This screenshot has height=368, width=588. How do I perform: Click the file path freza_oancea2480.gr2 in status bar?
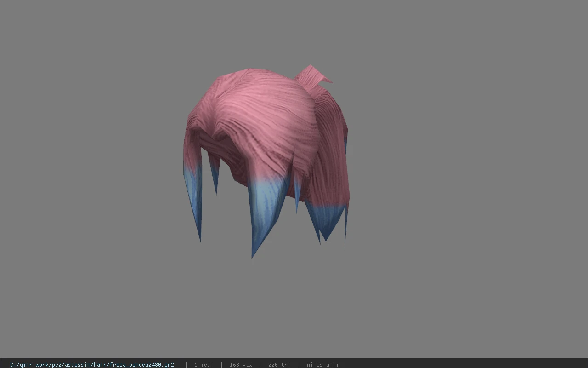92,365
